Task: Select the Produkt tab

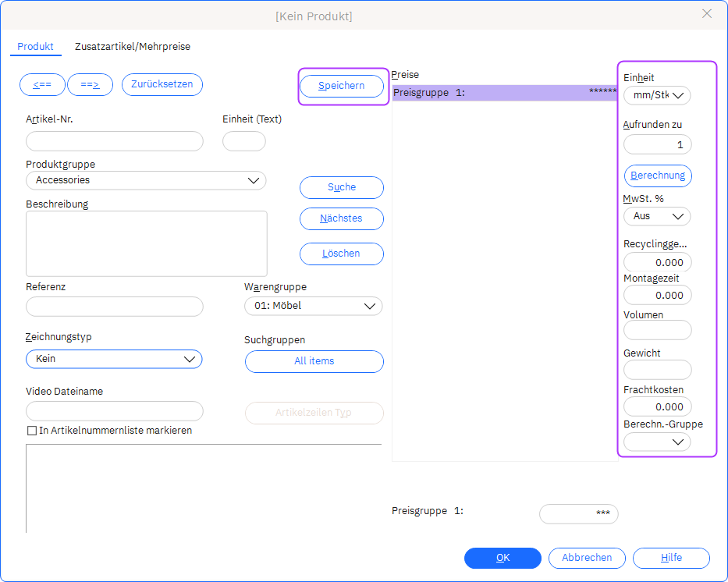Action: click(x=36, y=47)
